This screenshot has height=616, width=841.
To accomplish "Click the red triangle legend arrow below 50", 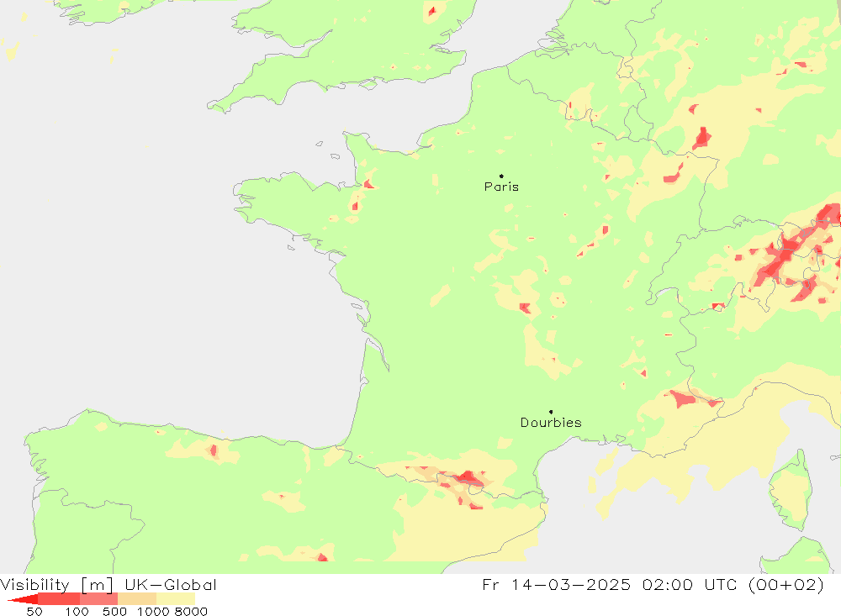I will point(23,599).
